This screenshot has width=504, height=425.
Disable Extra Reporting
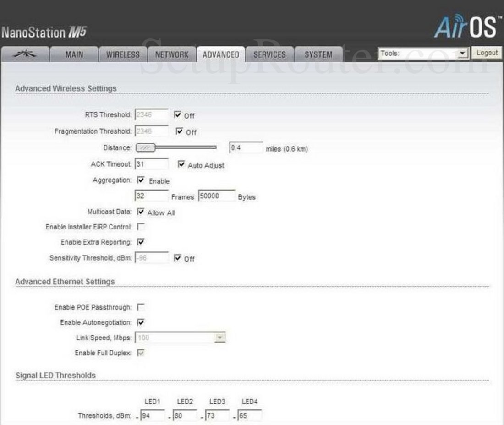pyautogui.click(x=141, y=242)
